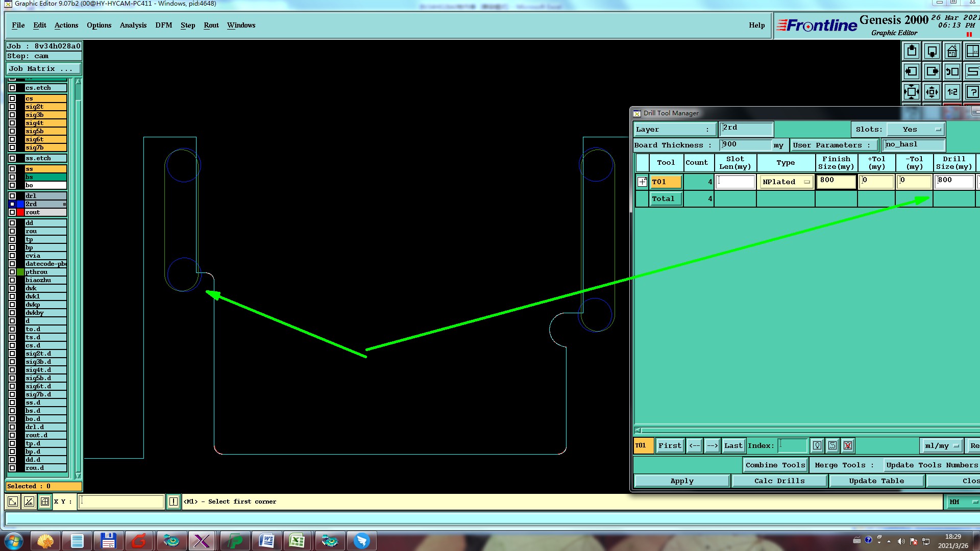This screenshot has height=551, width=980.
Task: Click the red X icon beside Index
Action: [848, 445]
